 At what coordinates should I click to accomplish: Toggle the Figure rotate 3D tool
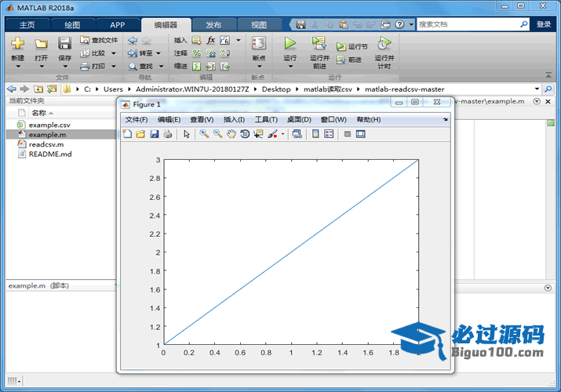(x=245, y=134)
